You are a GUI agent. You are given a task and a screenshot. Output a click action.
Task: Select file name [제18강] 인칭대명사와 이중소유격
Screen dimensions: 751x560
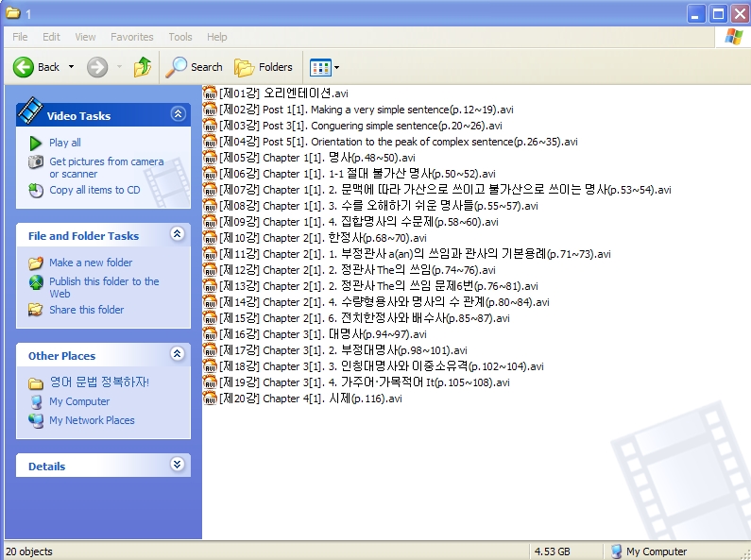click(x=382, y=366)
